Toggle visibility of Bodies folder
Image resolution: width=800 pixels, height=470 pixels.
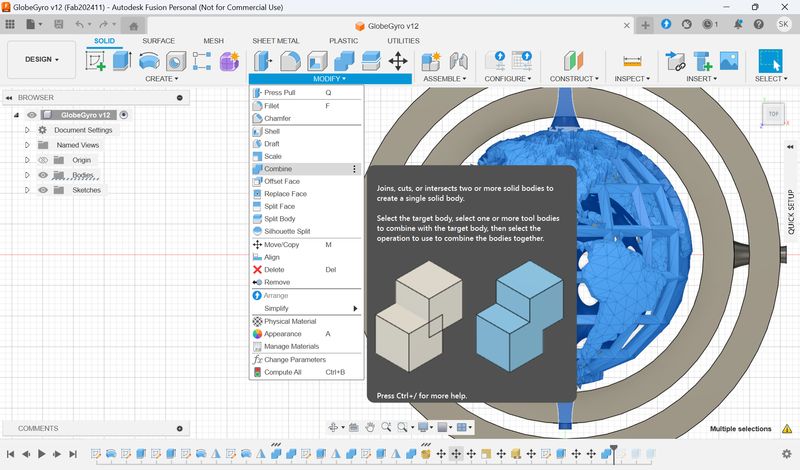click(x=43, y=175)
